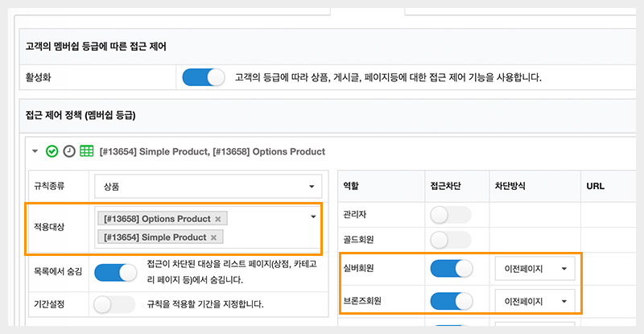This screenshot has width=644, height=334.
Task: Click the green checkmark rule status icon
Action: pos(52,151)
